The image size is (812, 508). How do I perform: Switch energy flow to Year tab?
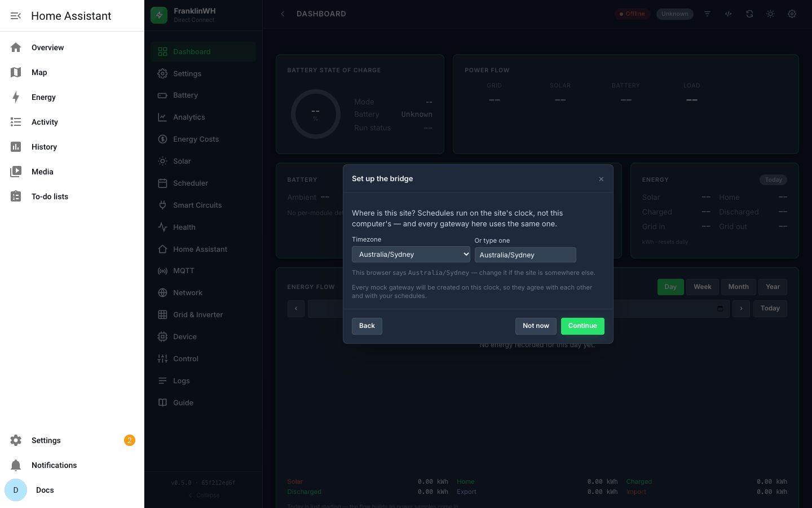click(773, 287)
